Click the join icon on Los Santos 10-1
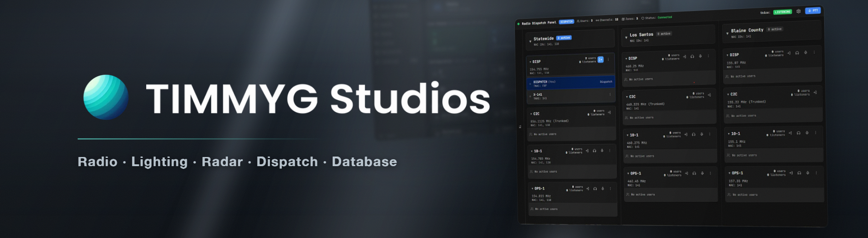Screen dimensions: 868x238 tap(686, 135)
